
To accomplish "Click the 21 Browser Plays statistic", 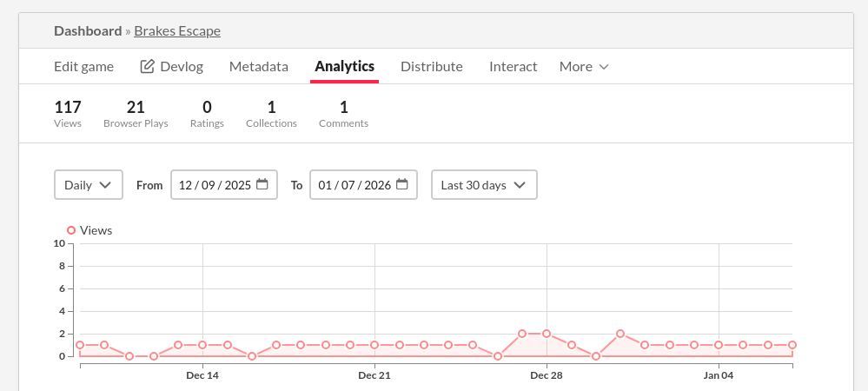I will [x=136, y=114].
